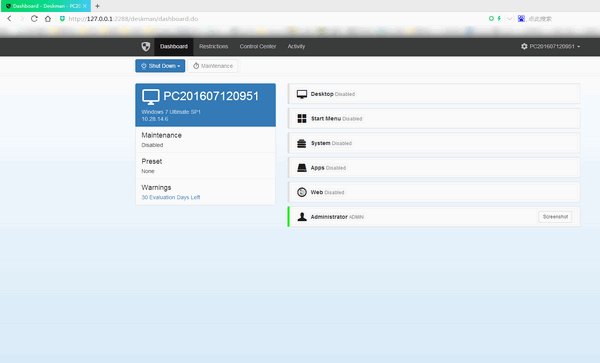
Task: Open the 30 Evaluation Days Left link
Action: click(171, 197)
